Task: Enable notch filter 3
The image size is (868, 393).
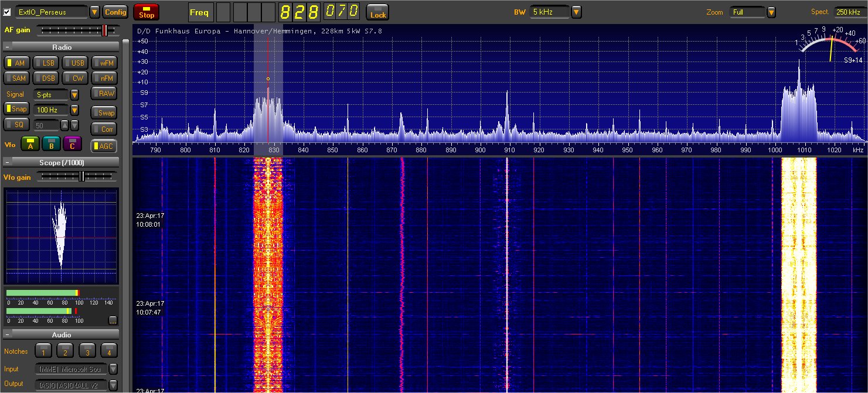Action: pos(87,351)
